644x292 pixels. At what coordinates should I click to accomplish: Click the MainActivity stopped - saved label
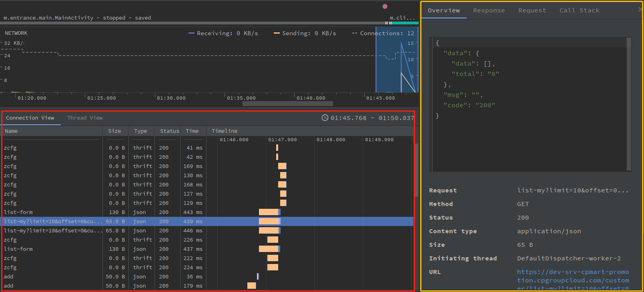[77, 18]
